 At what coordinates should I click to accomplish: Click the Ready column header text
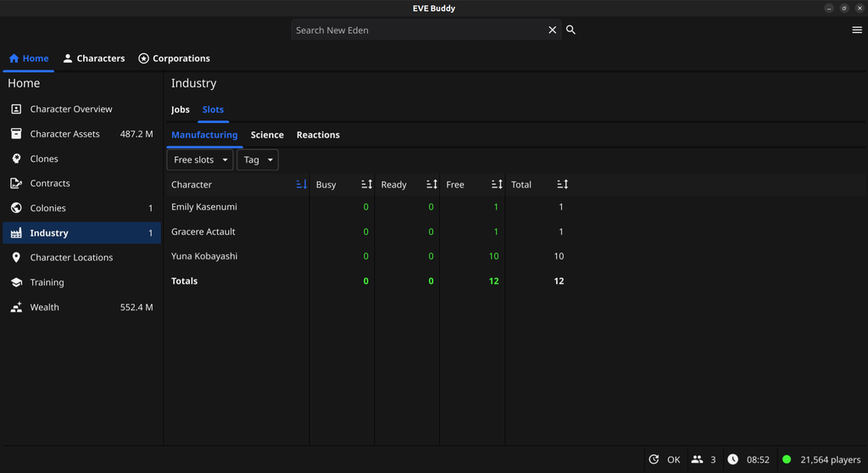click(393, 185)
